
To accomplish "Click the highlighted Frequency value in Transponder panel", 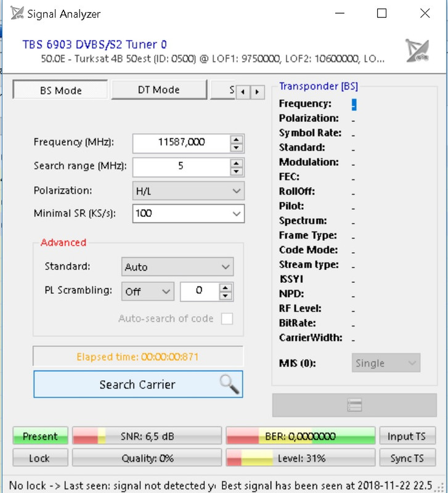I will point(354,104).
